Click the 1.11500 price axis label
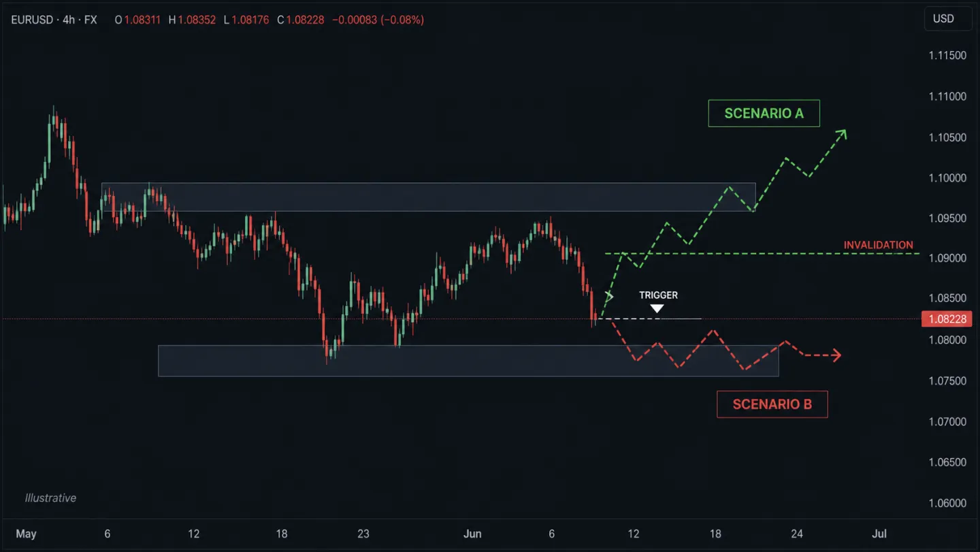 point(947,55)
